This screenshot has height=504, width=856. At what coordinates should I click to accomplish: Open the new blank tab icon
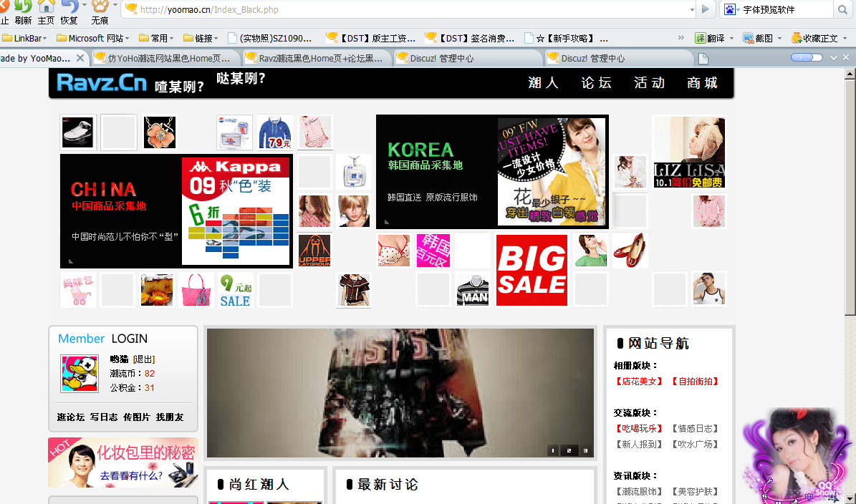(x=703, y=59)
